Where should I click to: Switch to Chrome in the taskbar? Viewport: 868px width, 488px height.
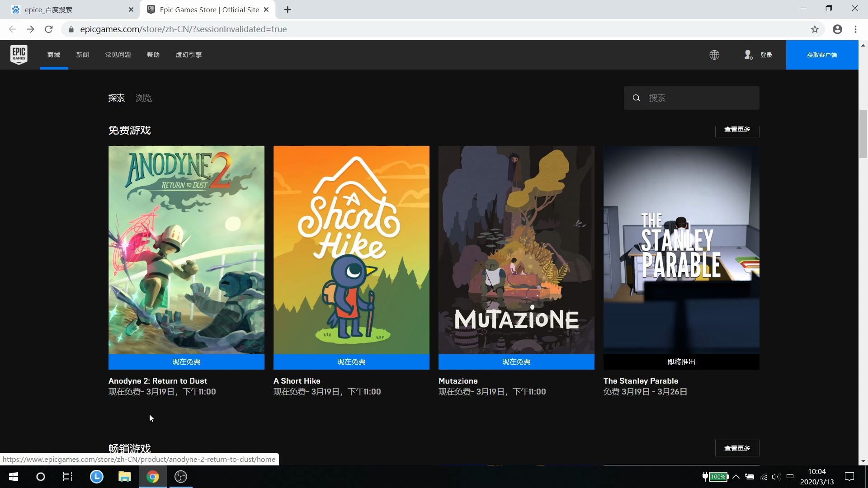coord(153,477)
